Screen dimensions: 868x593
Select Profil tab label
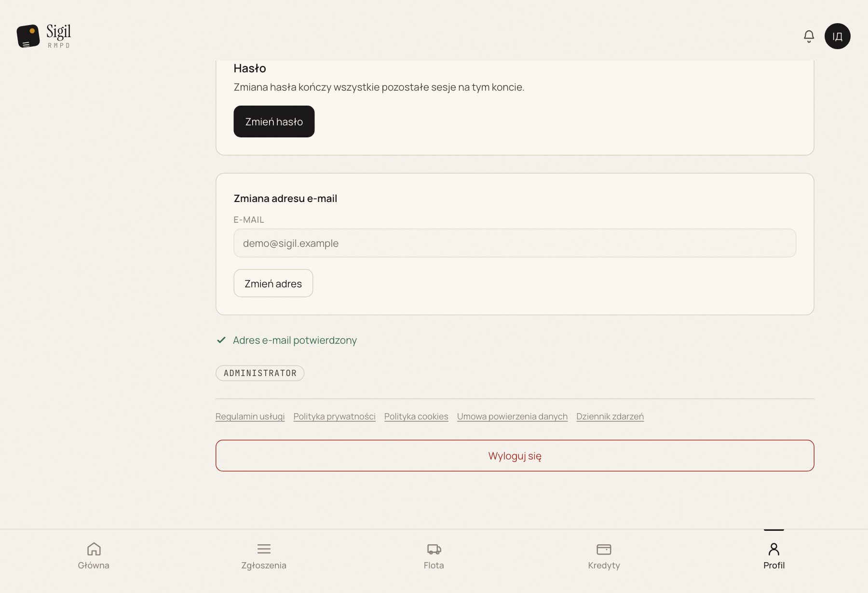[x=774, y=565]
